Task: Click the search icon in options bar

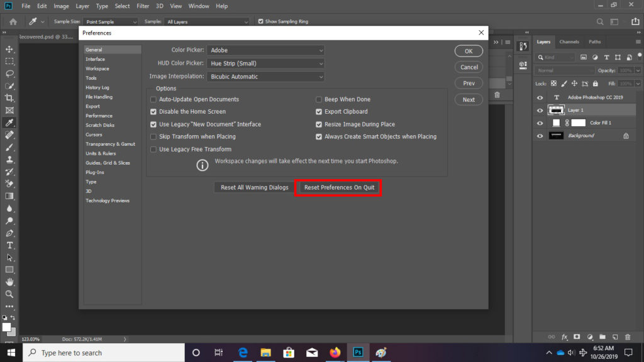Action: coord(600,22)
